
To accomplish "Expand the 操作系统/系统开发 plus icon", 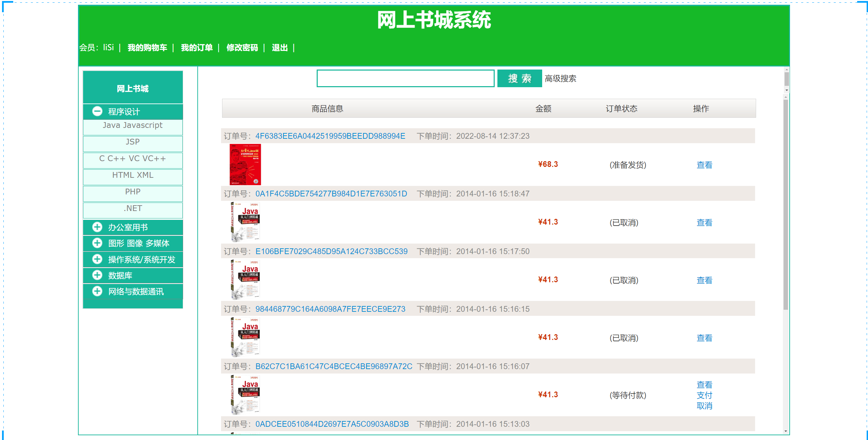I will coord(97,259).
